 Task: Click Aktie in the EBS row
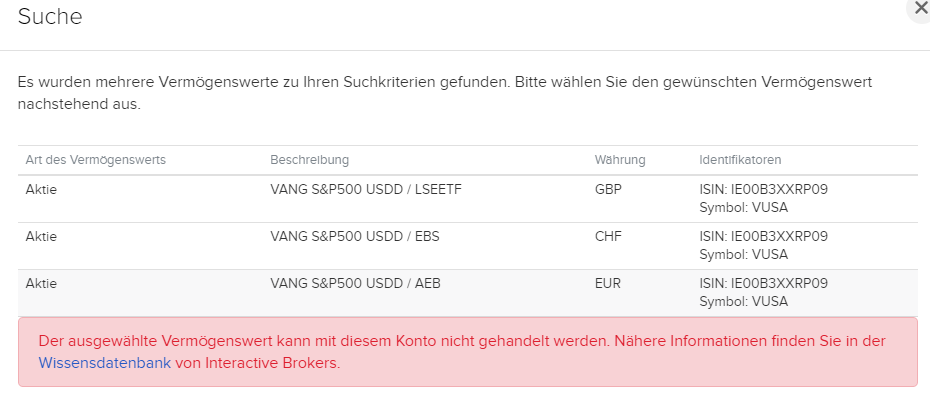click(x=41, y=236)
